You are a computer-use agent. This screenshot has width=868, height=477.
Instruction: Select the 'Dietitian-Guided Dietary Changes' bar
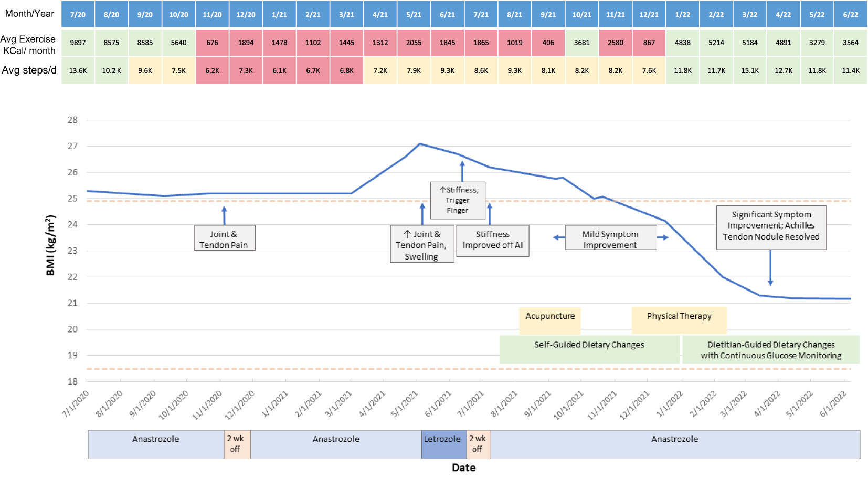tap(771, 349)
